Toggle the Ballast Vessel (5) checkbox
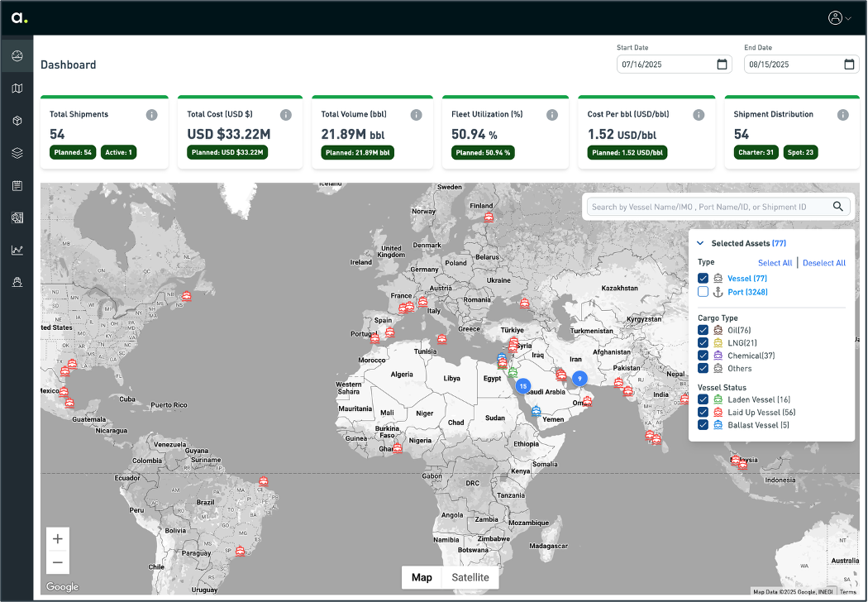Viewport: 868px width, 602px height. point(703,425)
